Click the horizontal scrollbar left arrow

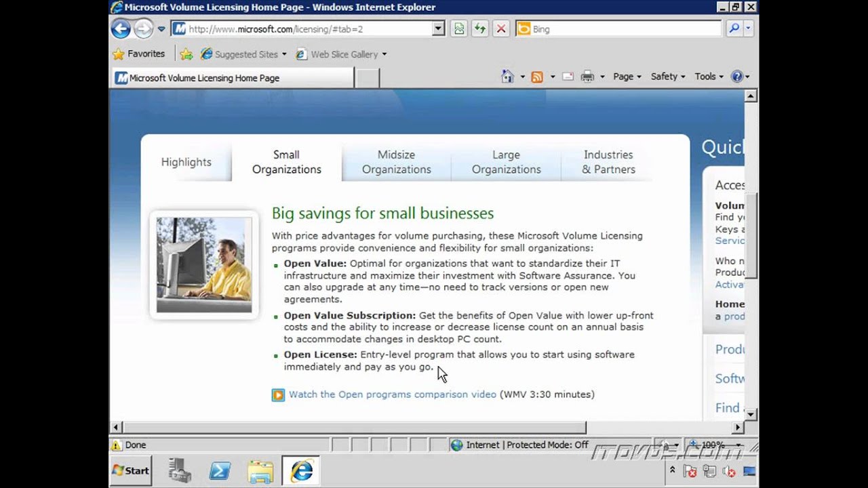(116, 428)
